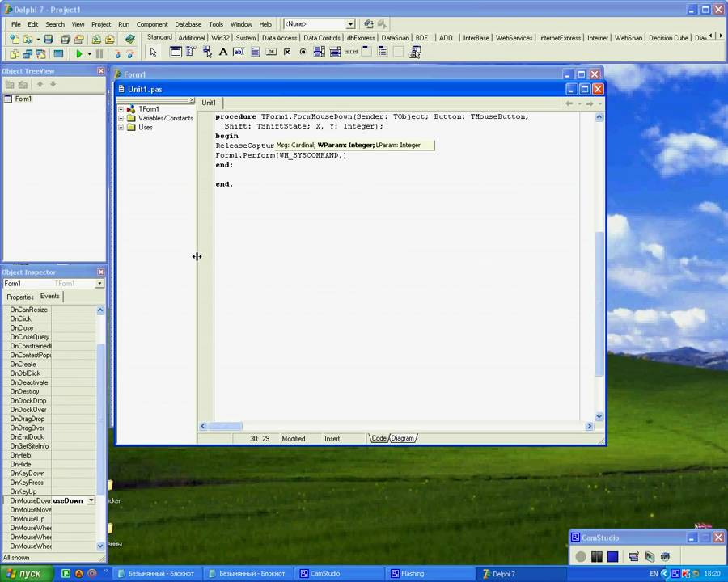Screen dimensions: 728x582
Task: Close the Code Explorer pane
Action: point(191,100)
